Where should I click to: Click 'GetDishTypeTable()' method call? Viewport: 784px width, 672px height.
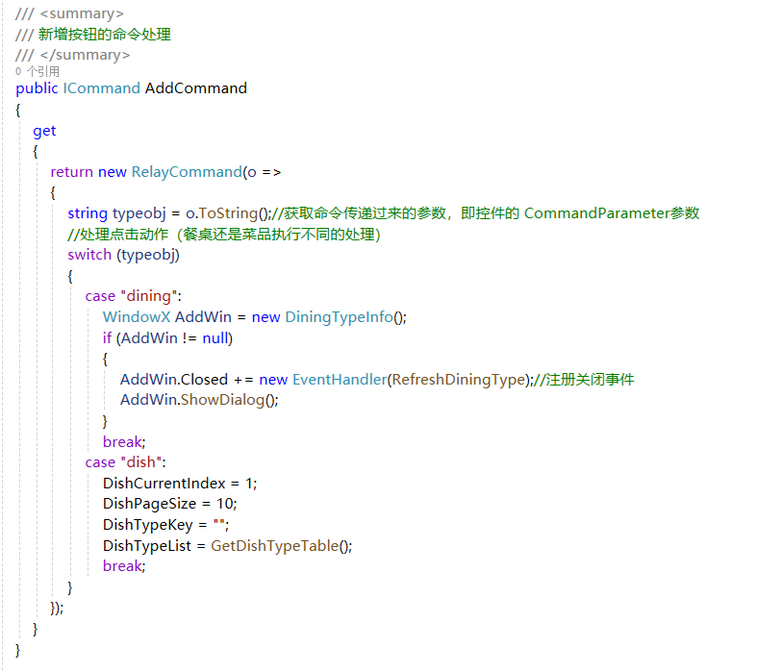point(281,546)
